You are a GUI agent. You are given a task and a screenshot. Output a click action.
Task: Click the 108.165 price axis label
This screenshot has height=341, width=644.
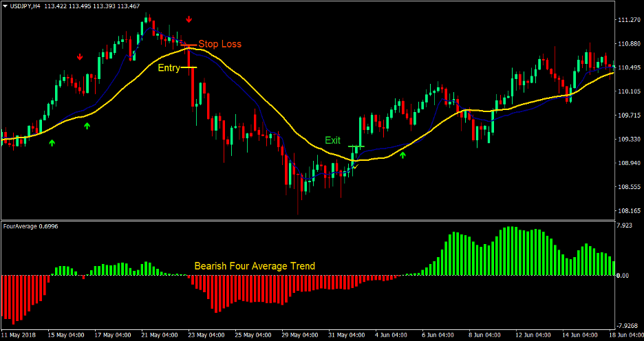[x=628, y=211]
